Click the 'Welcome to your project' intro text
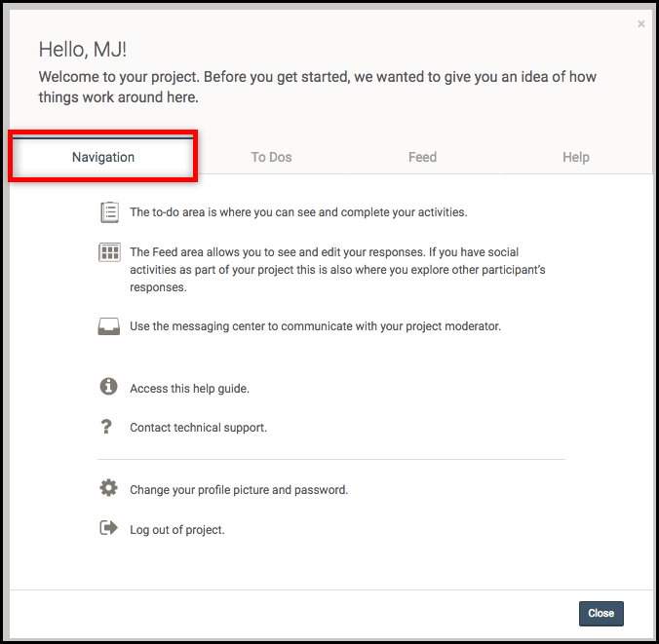 click(x=317, y=87)
